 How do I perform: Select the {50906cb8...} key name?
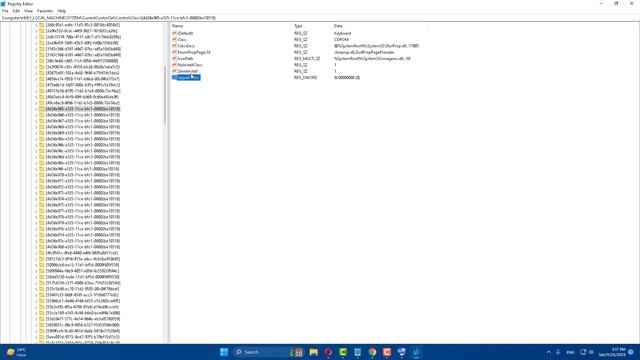click(82, 265)
